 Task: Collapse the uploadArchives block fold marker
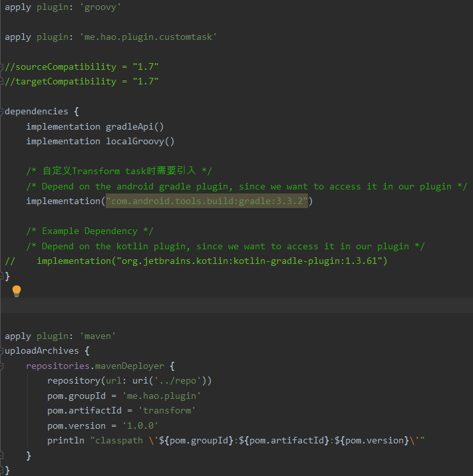coord(1,351)
